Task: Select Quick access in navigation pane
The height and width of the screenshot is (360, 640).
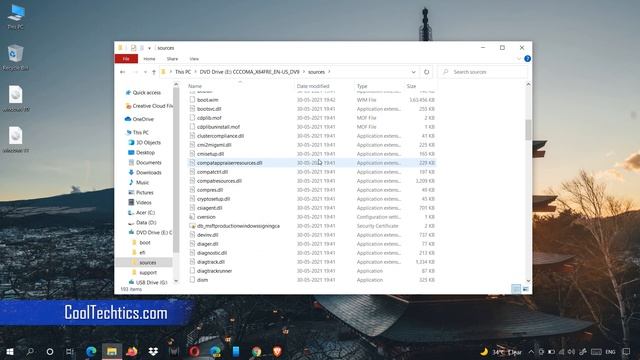Action: [x=147, y=93]
